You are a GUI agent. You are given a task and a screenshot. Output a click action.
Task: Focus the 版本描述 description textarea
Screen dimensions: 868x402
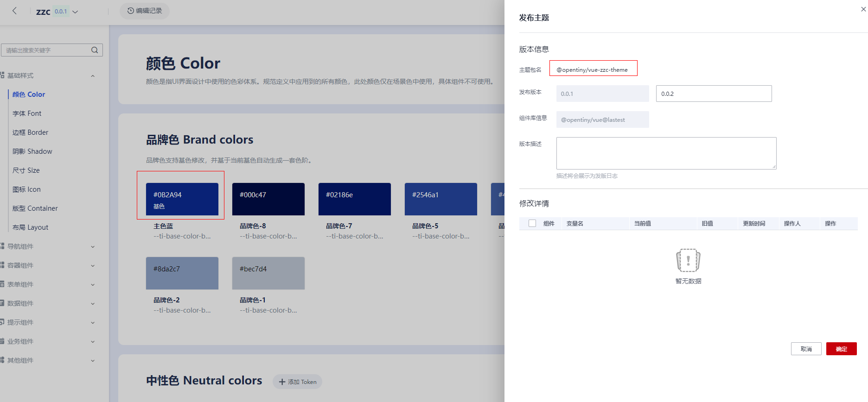pyautogui.click(x=666, y=153)
